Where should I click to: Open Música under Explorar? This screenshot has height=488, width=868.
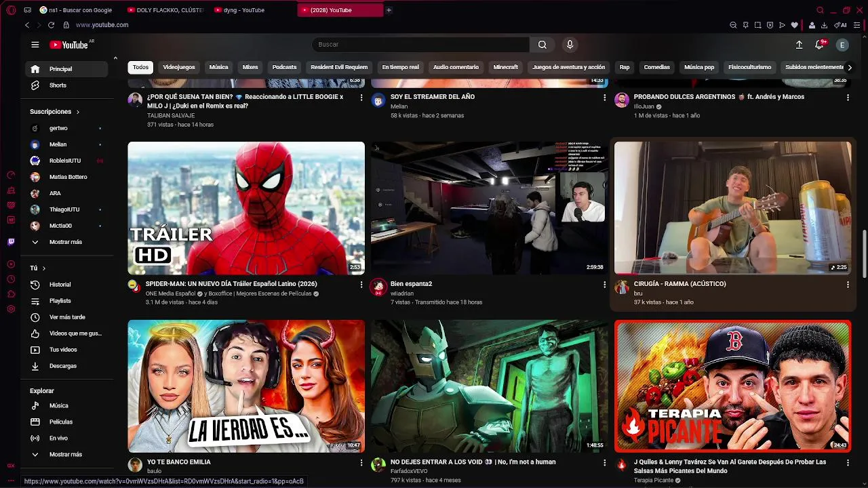(66, 405)
